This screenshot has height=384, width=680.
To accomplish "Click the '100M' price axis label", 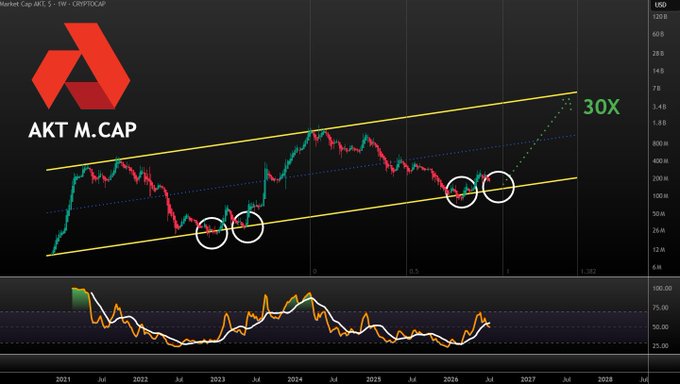I will click(660, 196).
